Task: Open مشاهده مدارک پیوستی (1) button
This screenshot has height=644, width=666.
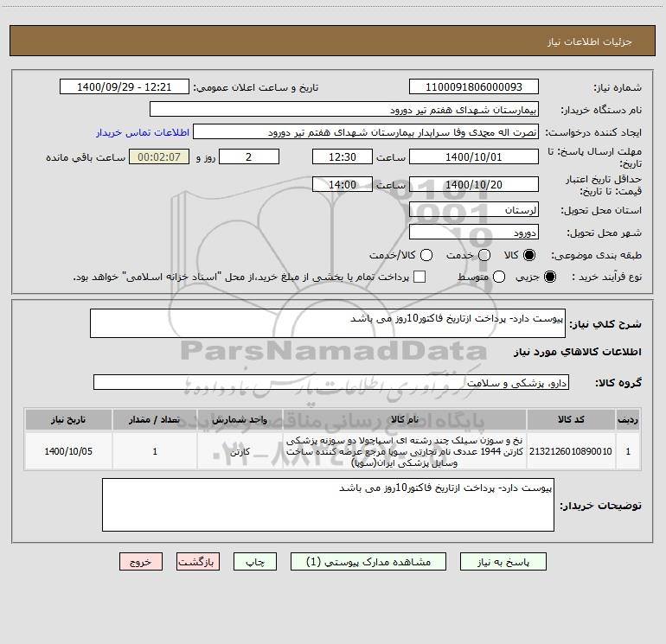Action: pos(368,562)
